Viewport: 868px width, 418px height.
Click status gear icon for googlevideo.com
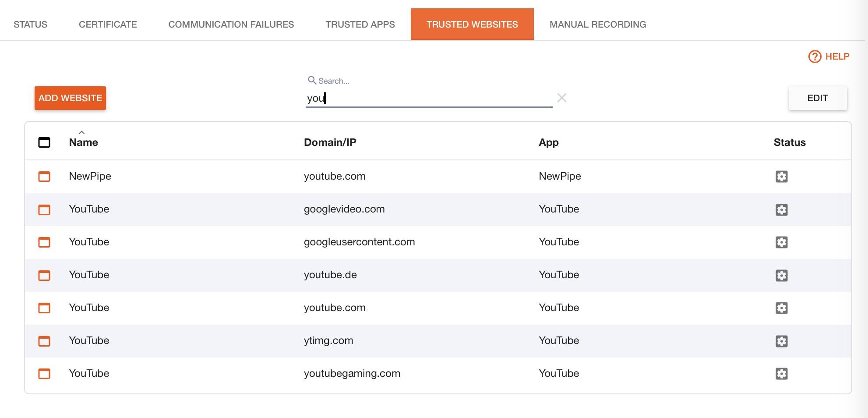click(782, 210)
